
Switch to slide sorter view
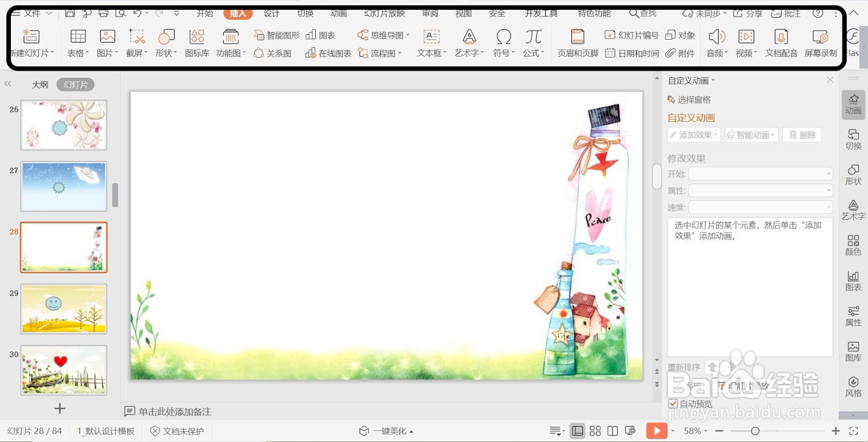(595, 431)
